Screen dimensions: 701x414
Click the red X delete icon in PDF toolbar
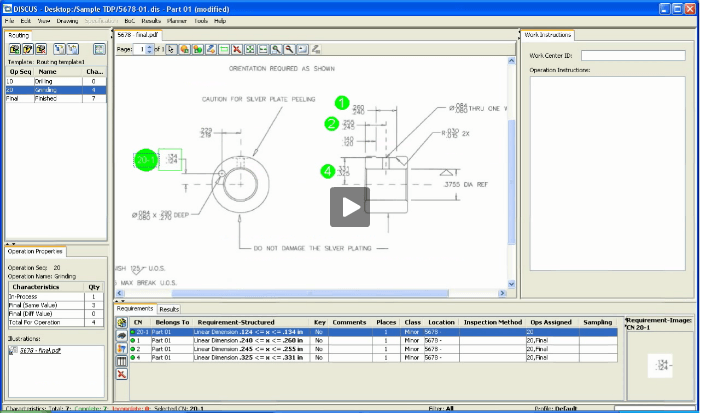coord(236,48)
